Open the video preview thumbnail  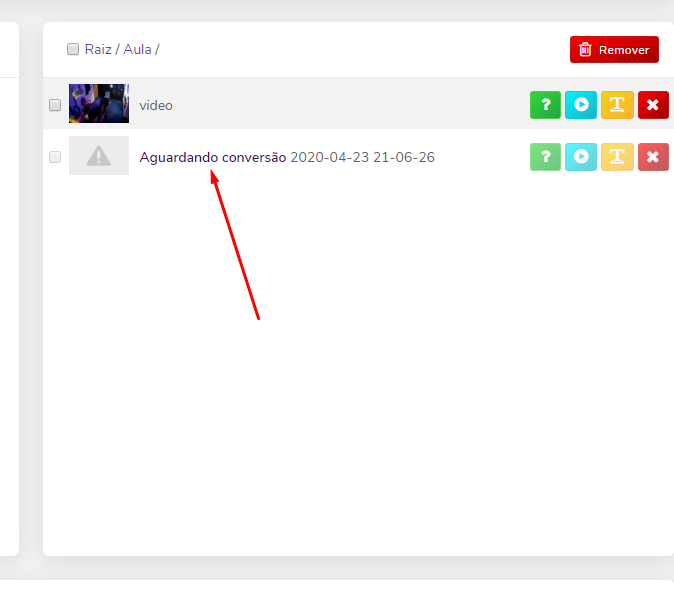click(x=99, y=104)
